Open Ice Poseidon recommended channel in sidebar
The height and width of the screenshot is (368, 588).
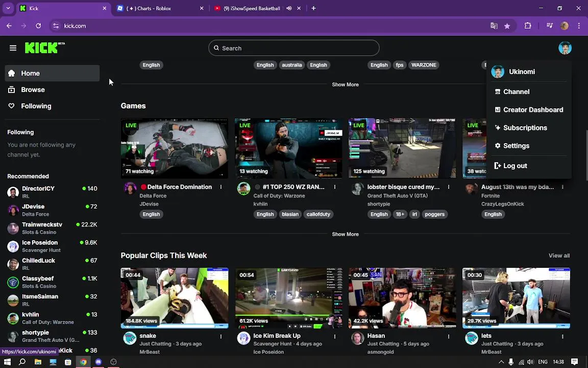coord(52,246)
